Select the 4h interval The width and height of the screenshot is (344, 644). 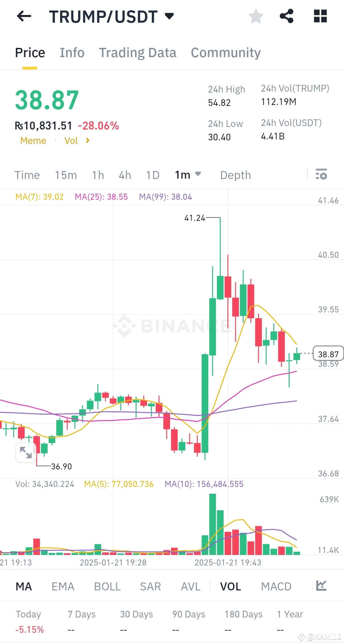pyautogui.click(x=125, y=175)
